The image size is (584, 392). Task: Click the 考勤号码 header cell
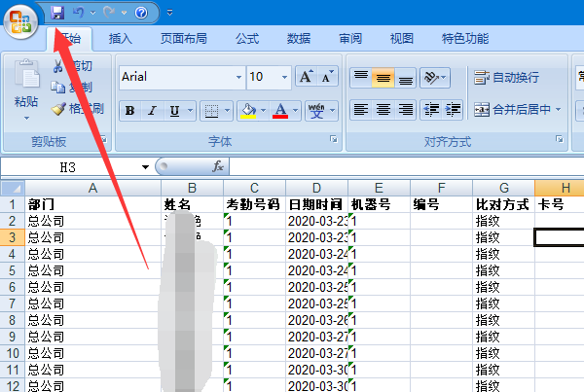(254, 204)
